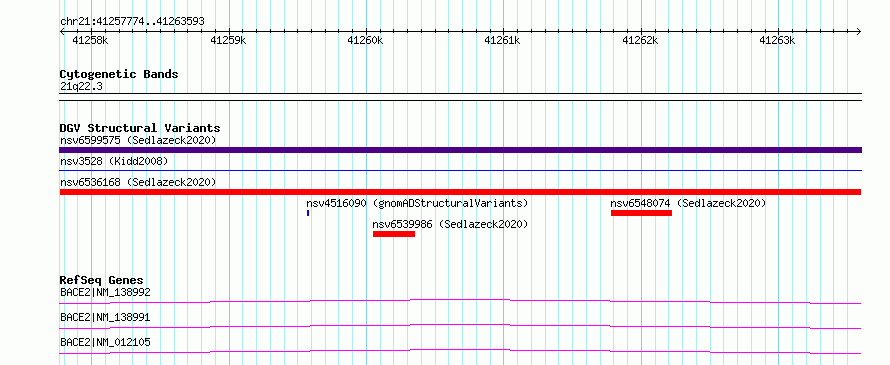Click the chr21:41257774..41263593 region label
The height and width of the screenshot is (365, 890).
(132, 22)
